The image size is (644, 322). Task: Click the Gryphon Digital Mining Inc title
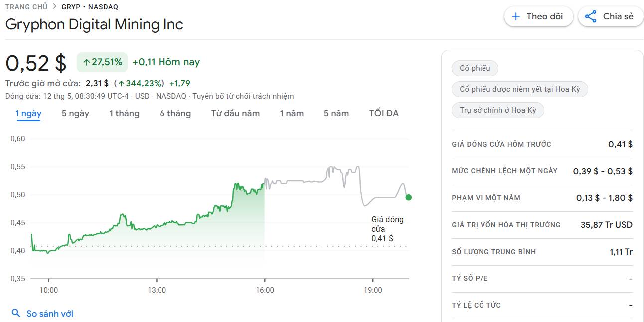pos(94,24)
